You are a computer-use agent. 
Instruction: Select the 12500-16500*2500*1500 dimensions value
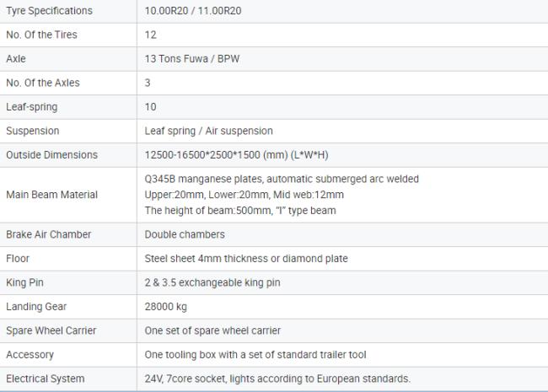click(x=237, y=155)
